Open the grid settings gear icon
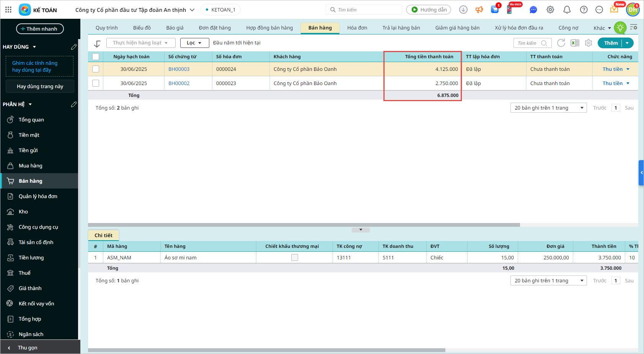Screen dimensions: 644x354 click(x=589, y=43)
